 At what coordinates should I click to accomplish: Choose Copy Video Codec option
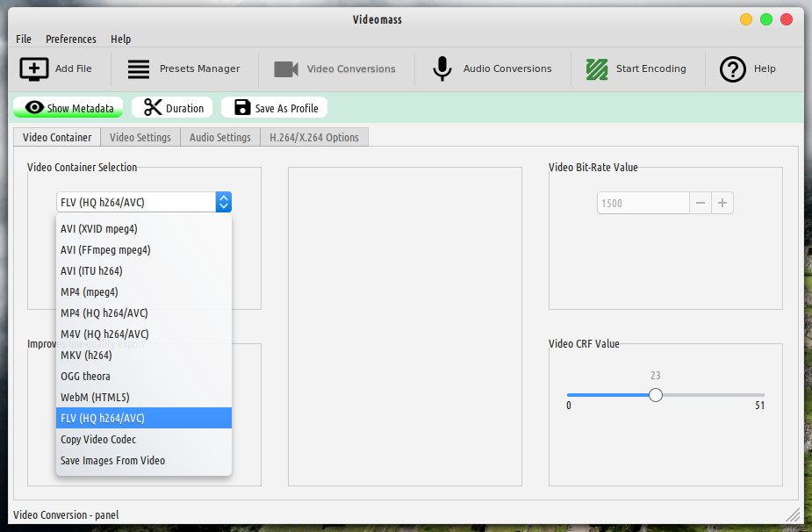tap(144, 439)
